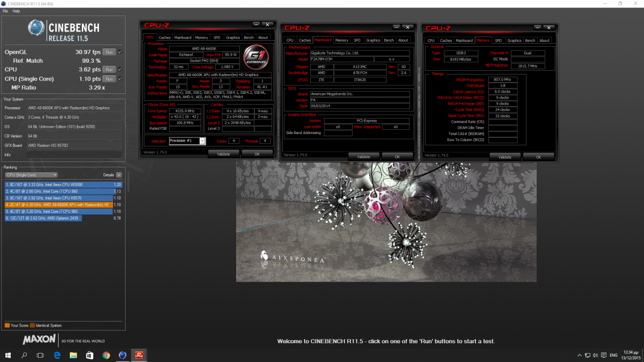Open the Help menu in Cinebench
This screenshot has width=644, height=362.
tap(16, 11)
